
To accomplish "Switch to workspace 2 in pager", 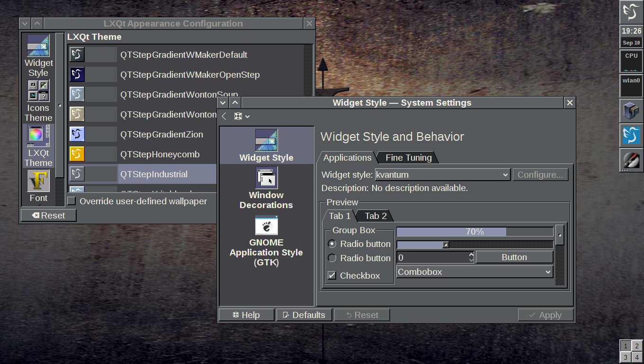I will coord(637,346).
